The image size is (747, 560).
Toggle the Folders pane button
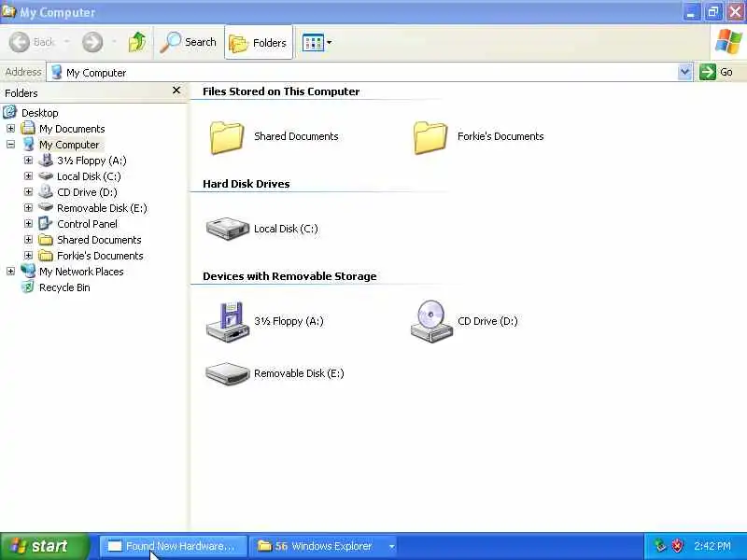coord(259,42)
